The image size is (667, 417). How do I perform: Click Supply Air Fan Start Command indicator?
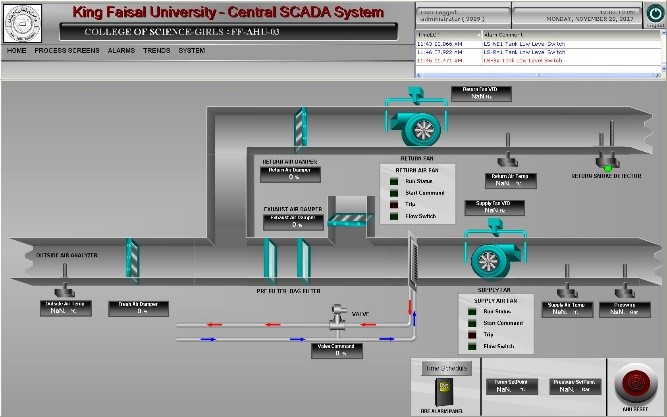[x=472, y=323]
